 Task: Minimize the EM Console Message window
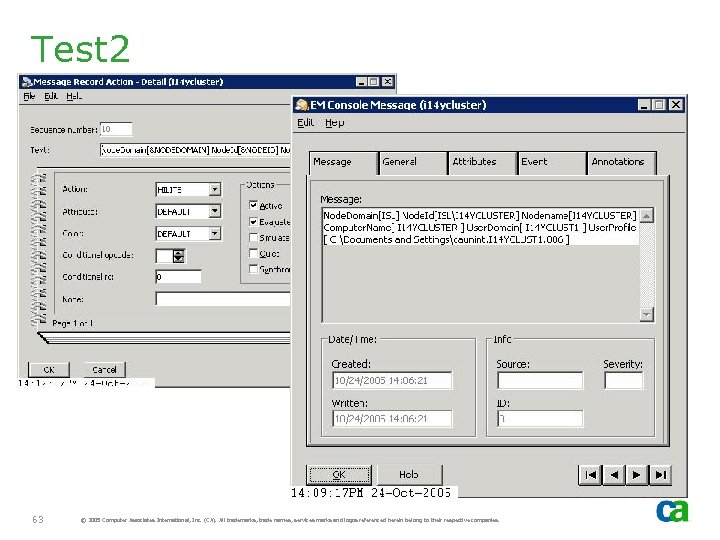644,105
